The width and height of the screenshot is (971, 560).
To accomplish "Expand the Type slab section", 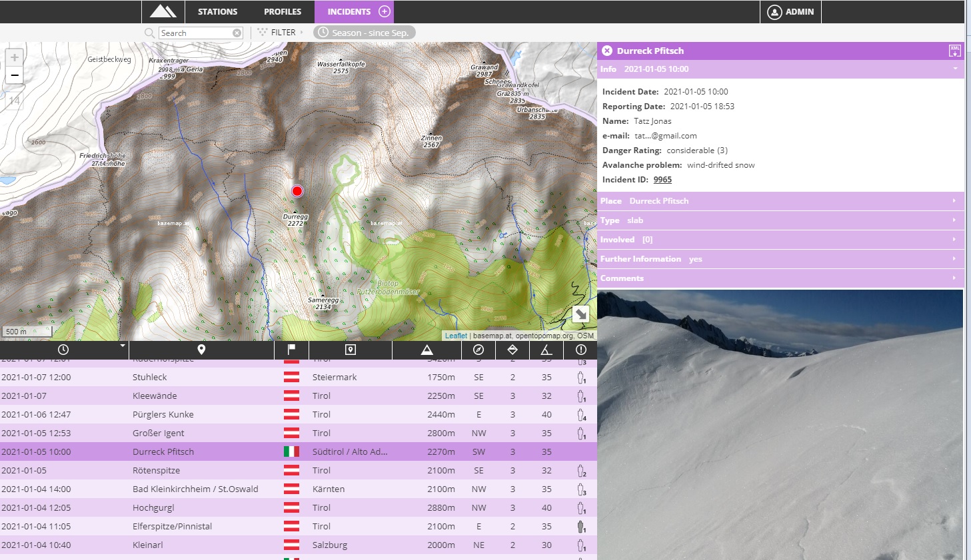I will pos(780,220).
